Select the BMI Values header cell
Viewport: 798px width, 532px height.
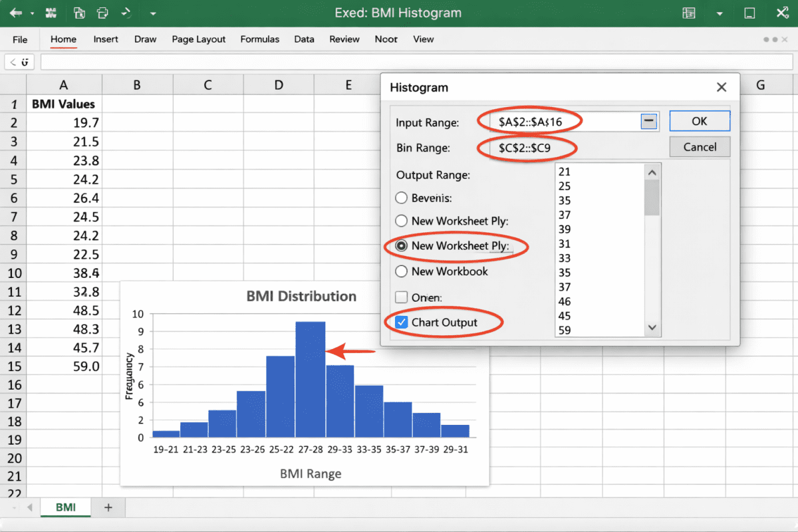(64, 104)
